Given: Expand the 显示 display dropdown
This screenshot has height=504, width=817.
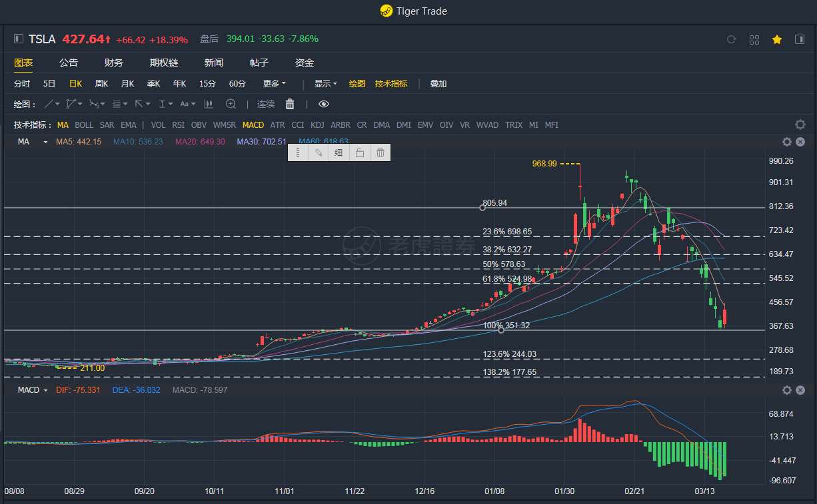Looking at the screenshot, I should tap(326, 84).
